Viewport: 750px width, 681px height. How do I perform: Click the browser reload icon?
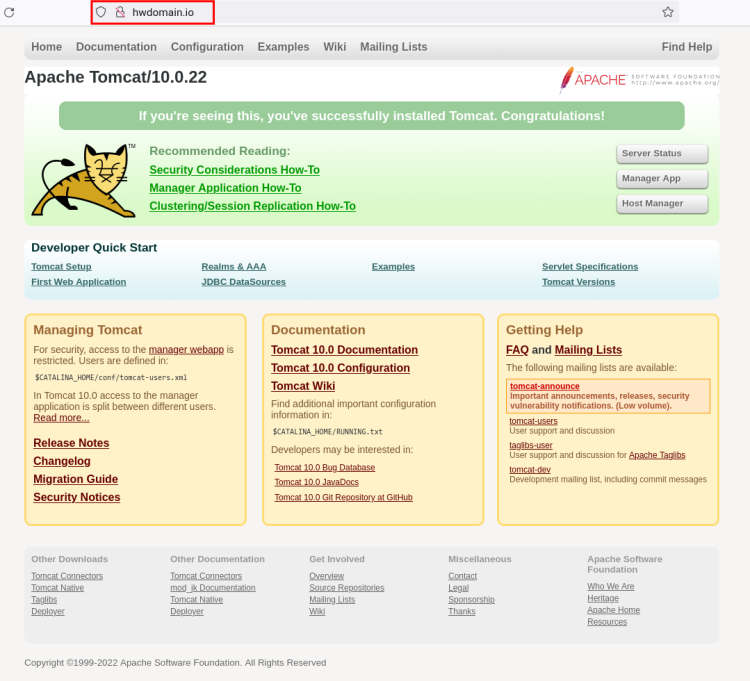click(9, 12)
